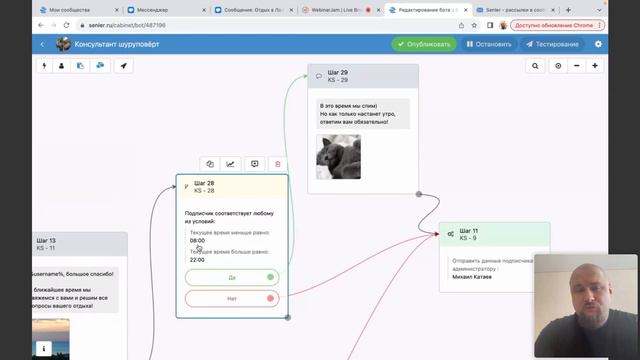Click sunset image in Шаг 13

point(51,340)
